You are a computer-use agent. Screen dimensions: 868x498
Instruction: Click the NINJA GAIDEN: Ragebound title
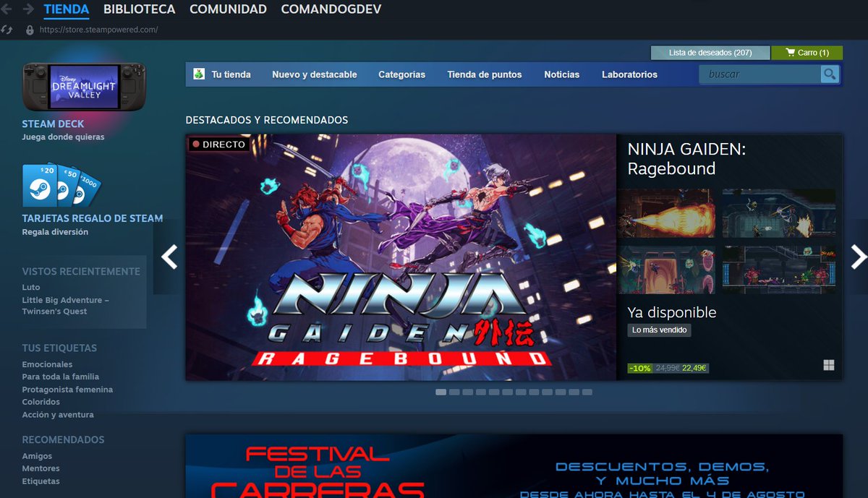pos(686,159)
